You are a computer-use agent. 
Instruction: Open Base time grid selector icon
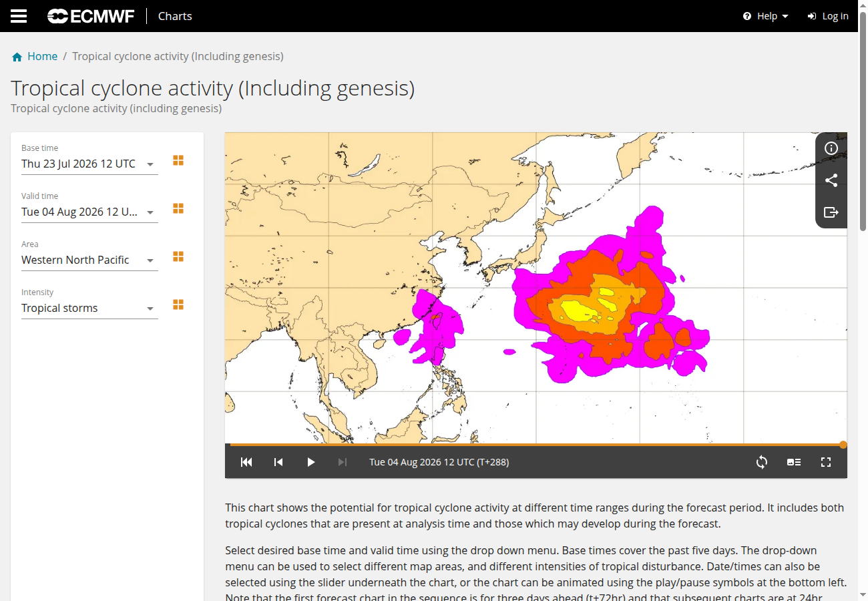[x=178, y=160]
